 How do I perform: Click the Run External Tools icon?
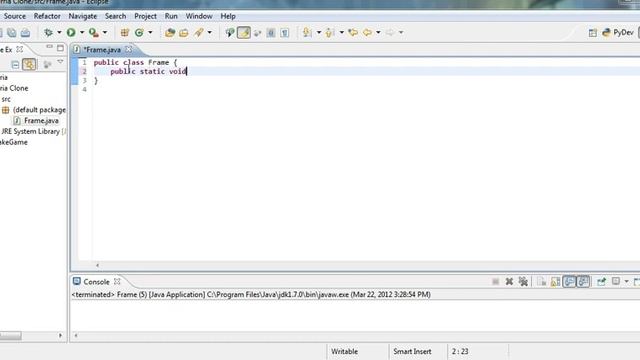point(94,32)
